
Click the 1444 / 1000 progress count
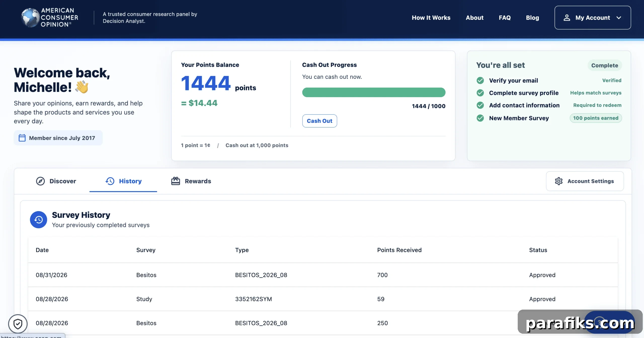coord(429,106)
